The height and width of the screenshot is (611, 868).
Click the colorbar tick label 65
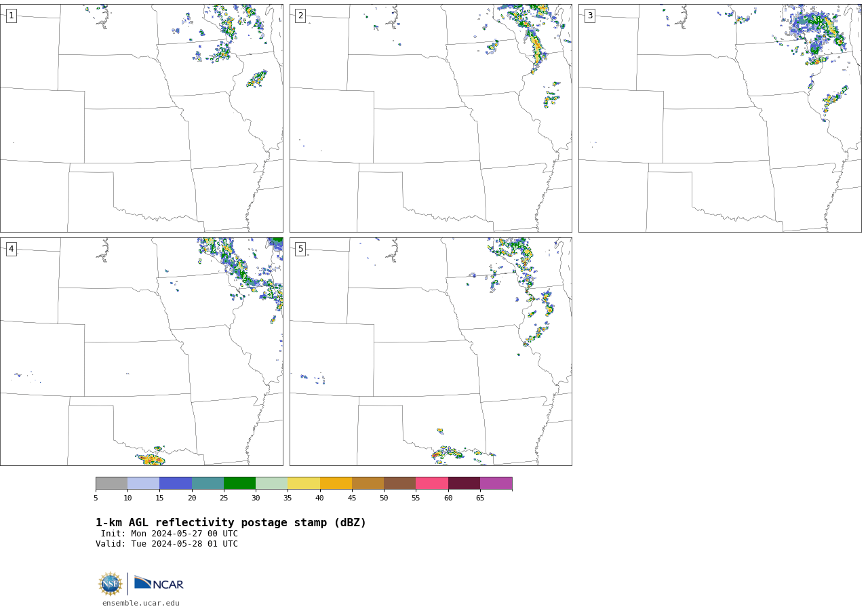click(x=480, y=498)
